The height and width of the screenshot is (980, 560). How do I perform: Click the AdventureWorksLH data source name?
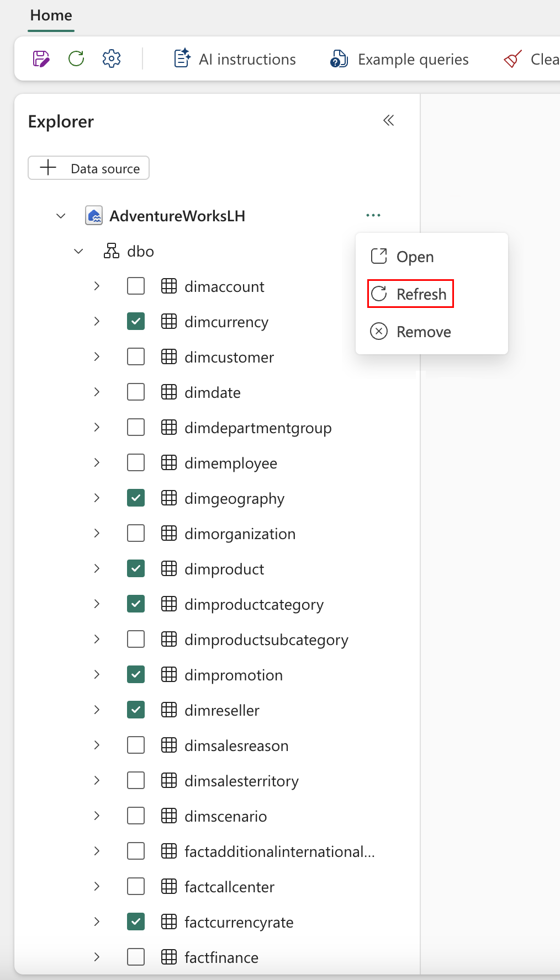point(177,216)
